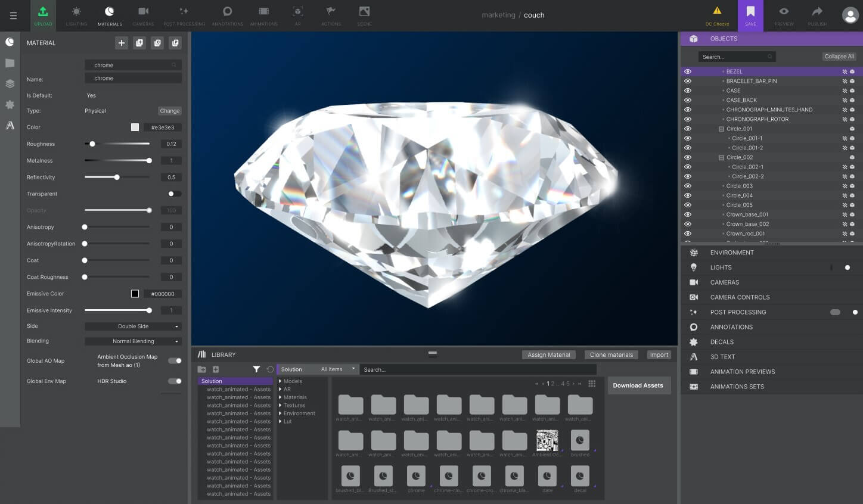Select layers icon in left sidebar
Screen dimensions: 863x504
[10, 84]
